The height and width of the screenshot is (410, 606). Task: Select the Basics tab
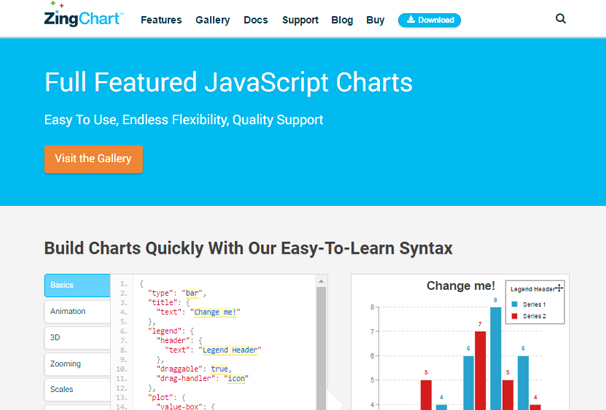(77, 285)
